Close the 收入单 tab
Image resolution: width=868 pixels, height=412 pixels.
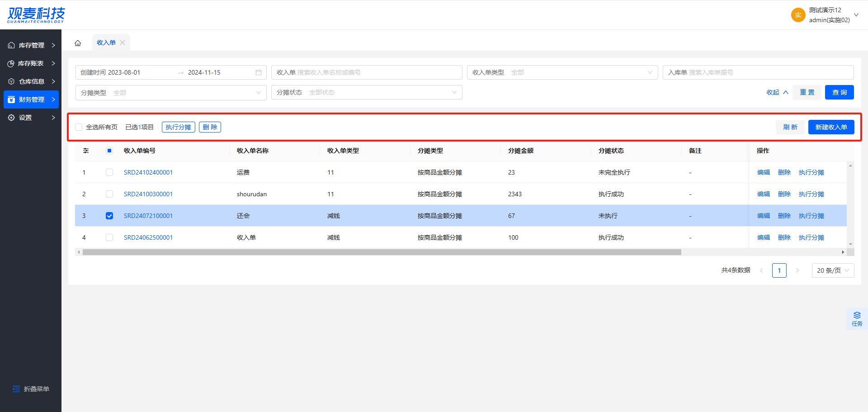coord(123,43)
